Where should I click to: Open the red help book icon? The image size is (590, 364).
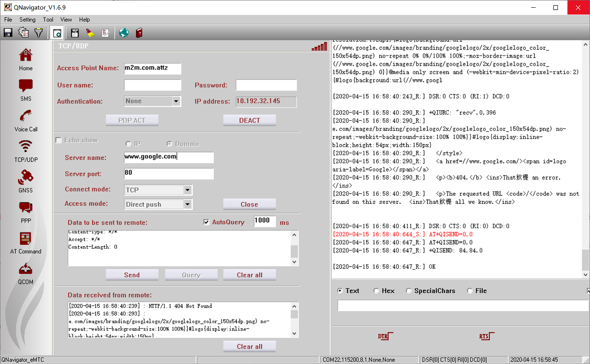click(139, 32)
